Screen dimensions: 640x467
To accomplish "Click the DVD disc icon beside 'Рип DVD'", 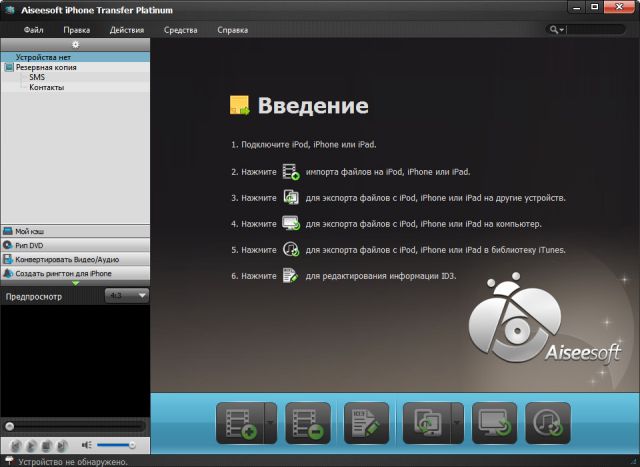I will point(8,245).
